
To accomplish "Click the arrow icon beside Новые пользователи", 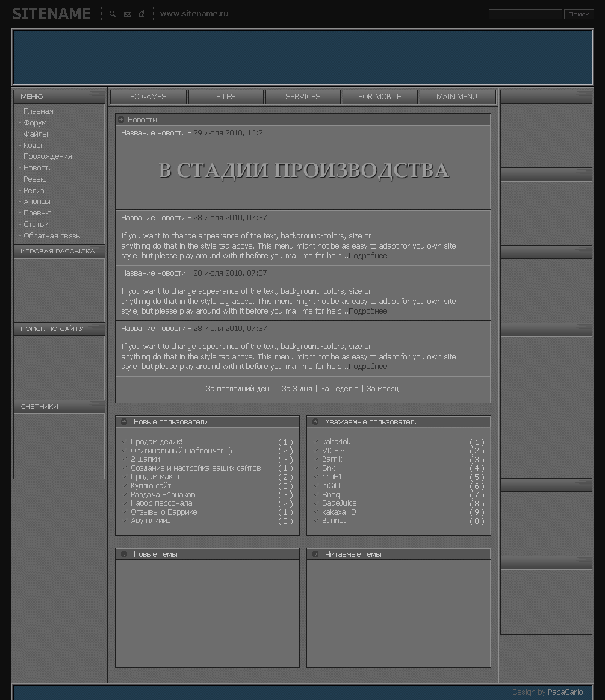I will [x=125, y=421].
